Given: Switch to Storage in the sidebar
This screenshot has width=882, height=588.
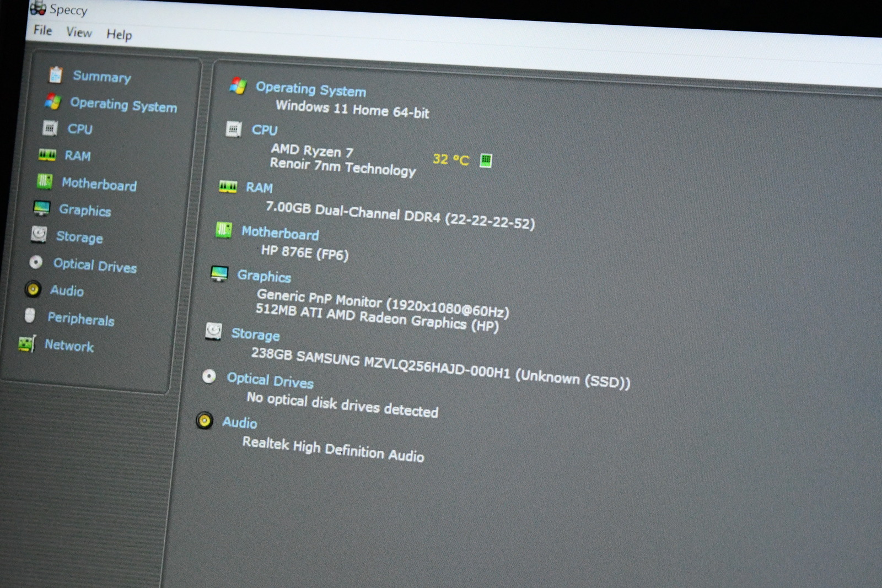Looking at the screenshot, I should (x=79, y=237).
